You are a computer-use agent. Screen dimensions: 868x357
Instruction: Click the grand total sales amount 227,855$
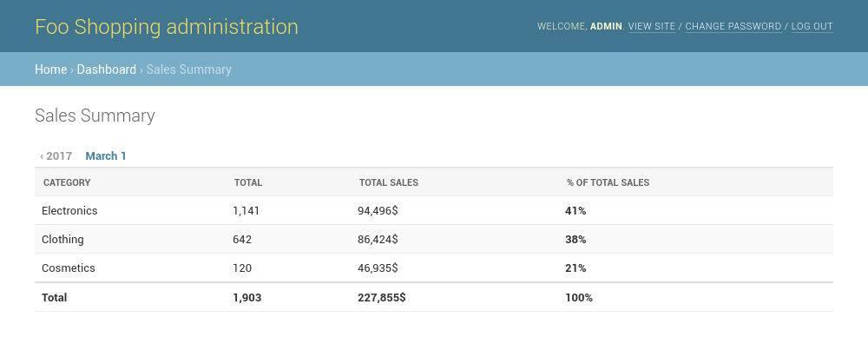(x=382, y=297)
